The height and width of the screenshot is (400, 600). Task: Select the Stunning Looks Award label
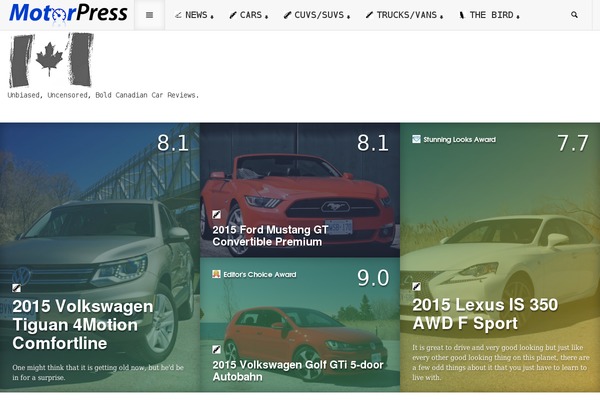tap(460, 139)
